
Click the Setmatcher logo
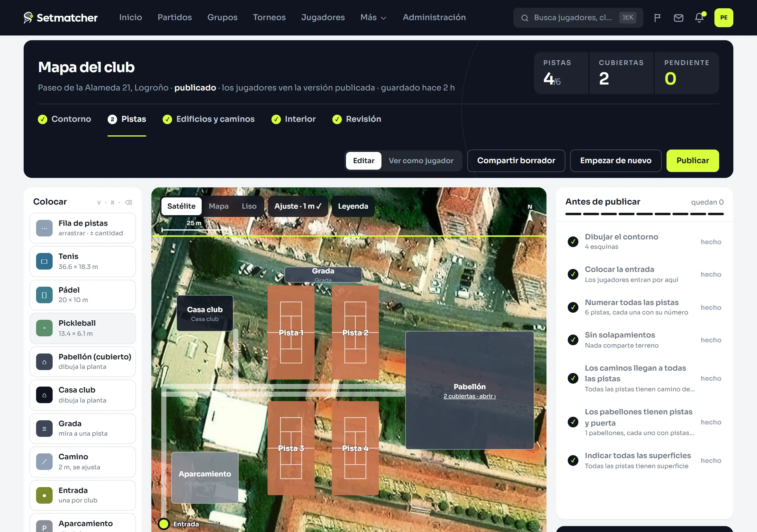coord(61,17)
